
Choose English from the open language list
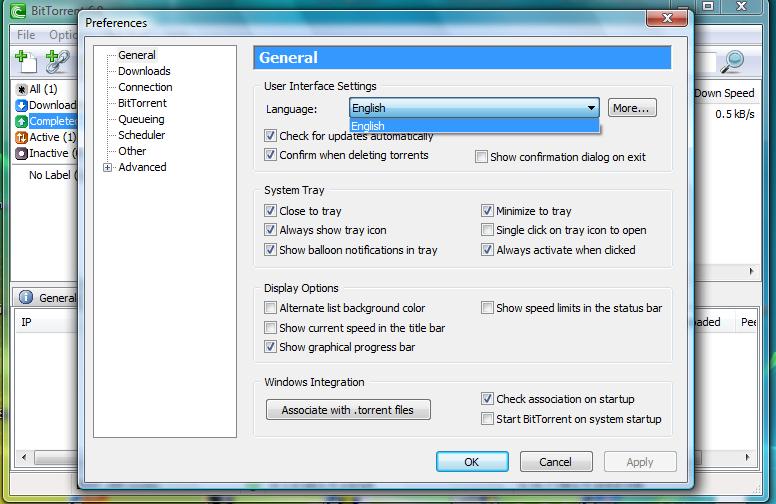pos(474,126)
